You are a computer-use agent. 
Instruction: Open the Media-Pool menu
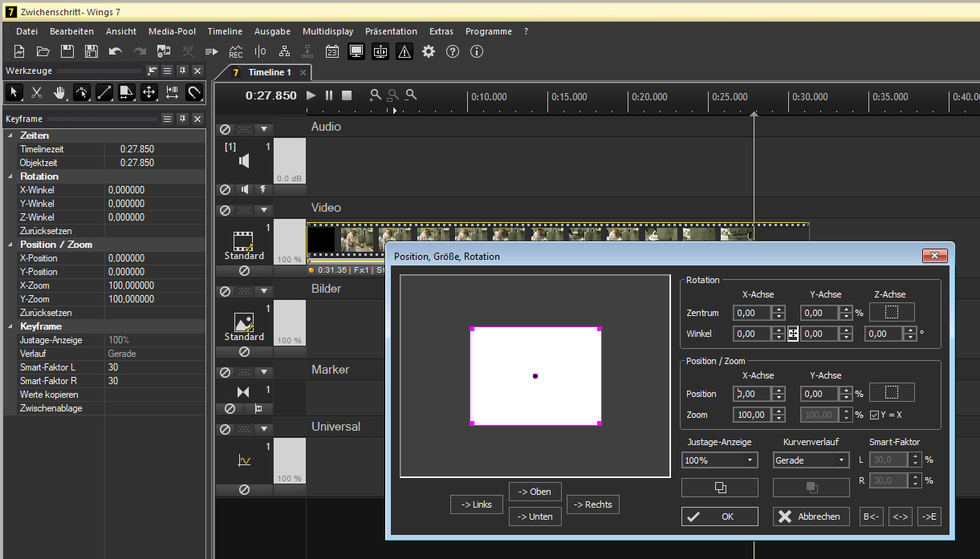(172, 31)
